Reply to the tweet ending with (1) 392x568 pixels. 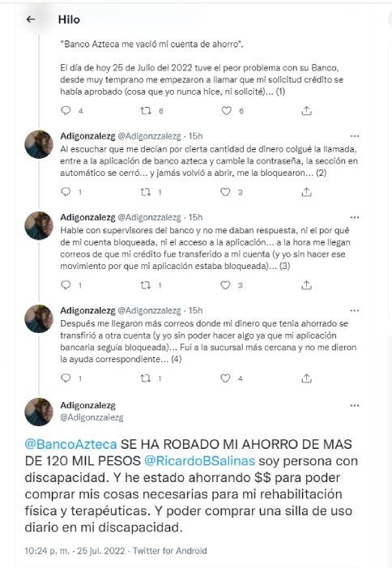pyautogui.click(x=66, y=110)
